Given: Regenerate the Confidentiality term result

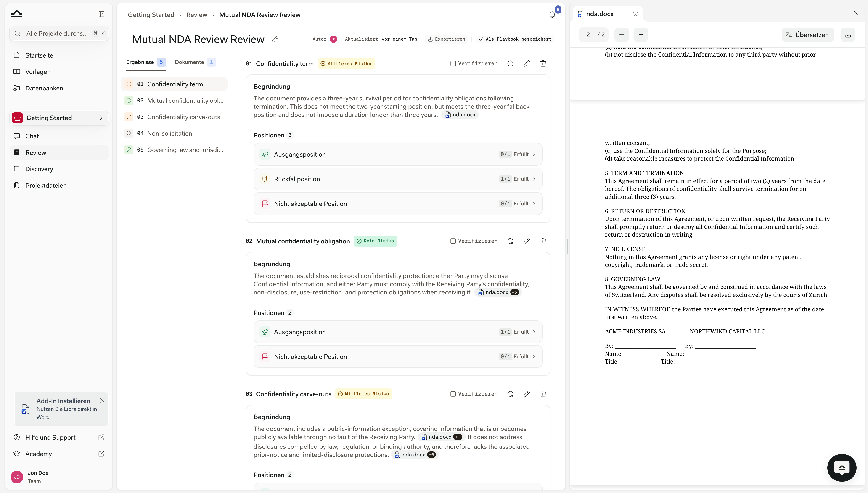Looking at the screenshot, I should pos(510,64).
